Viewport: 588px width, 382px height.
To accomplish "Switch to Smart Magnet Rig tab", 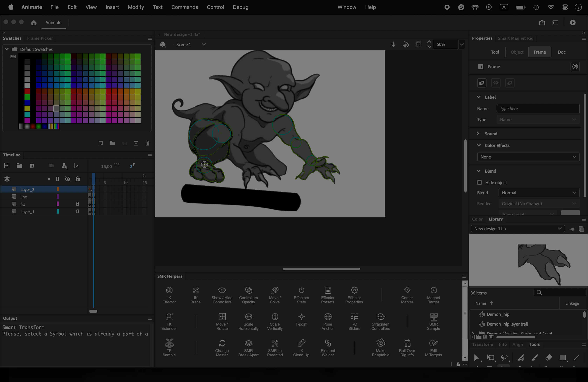I will pyautogui.click(x=516, y=38).
